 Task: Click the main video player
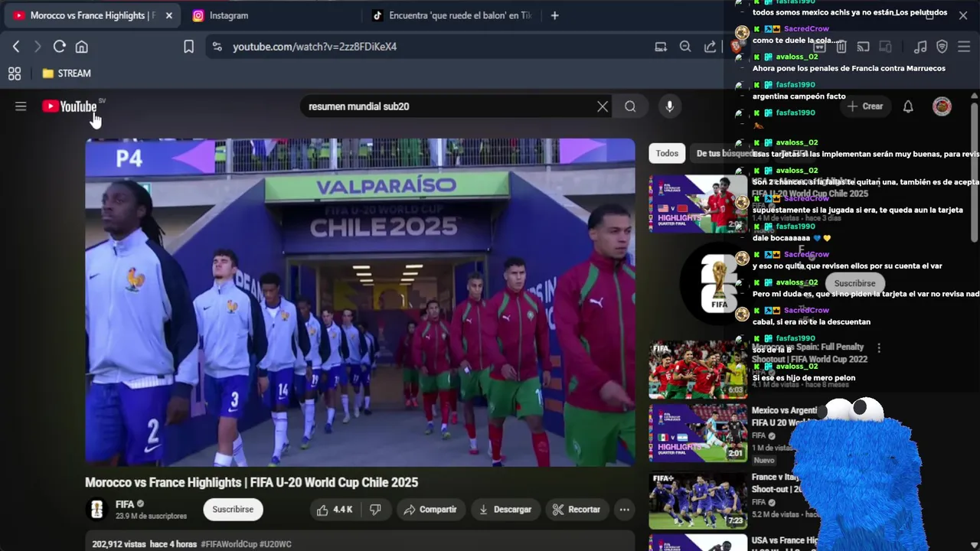point(360,302)
